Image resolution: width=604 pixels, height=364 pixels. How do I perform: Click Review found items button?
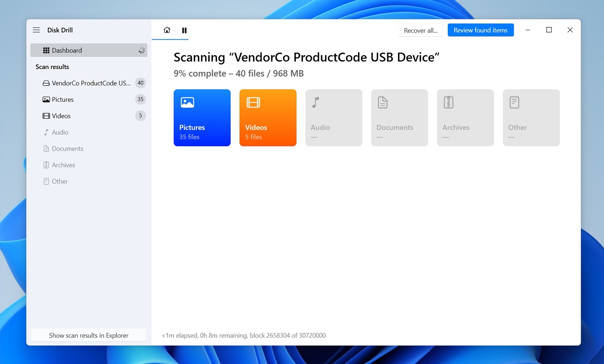click(481, 30)
